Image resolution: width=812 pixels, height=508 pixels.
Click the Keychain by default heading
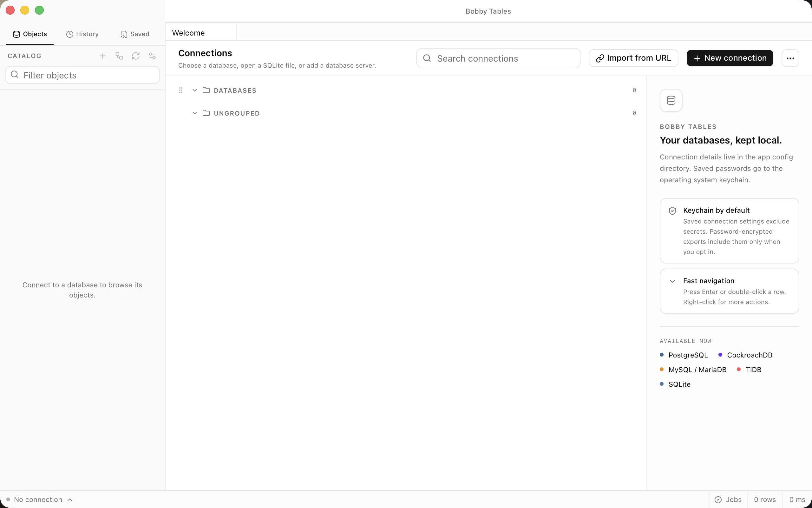point(716,210)
